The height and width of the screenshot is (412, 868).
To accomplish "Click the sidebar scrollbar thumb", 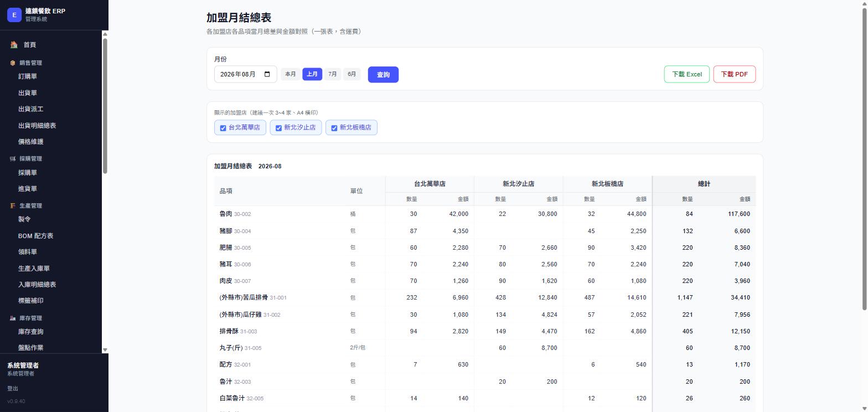I will pos(105,105).
